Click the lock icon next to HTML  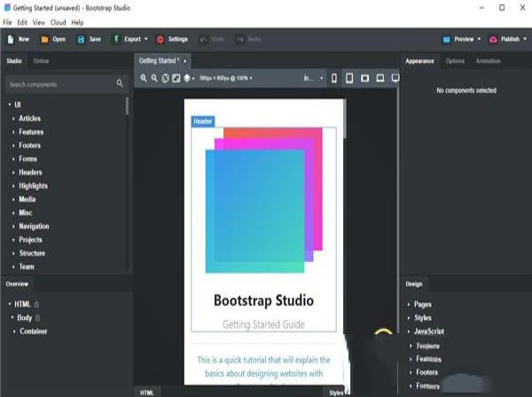(x=37, y=305)
